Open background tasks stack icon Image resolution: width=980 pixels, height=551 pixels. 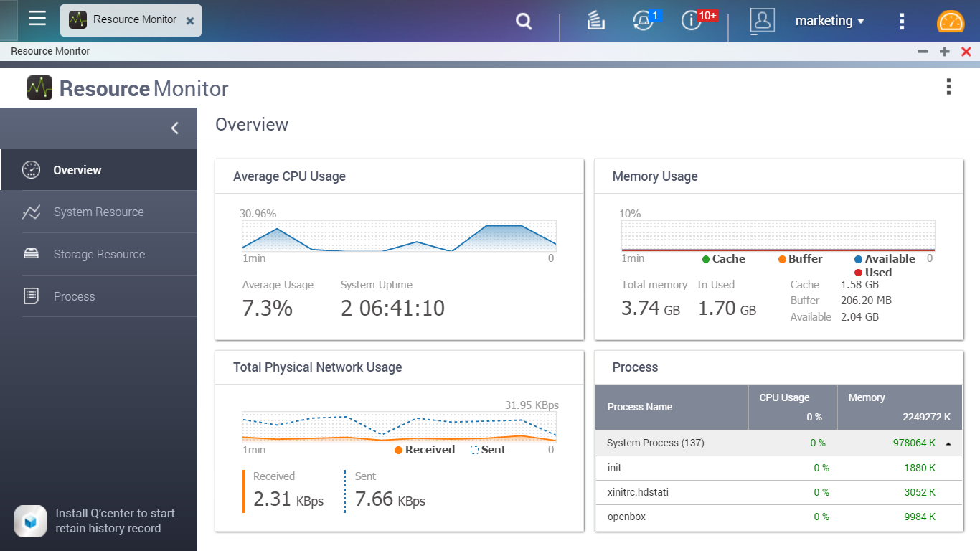point(595,22)
